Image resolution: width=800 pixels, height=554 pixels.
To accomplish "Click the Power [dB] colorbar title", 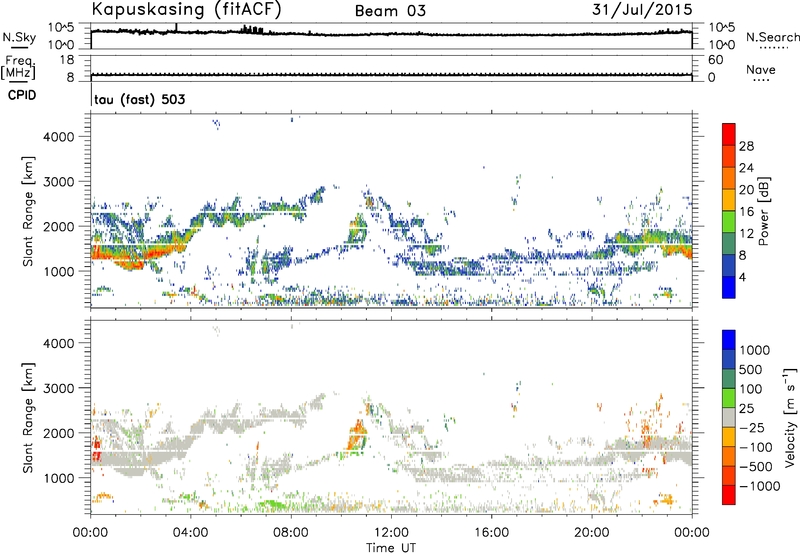I will 764,211.
